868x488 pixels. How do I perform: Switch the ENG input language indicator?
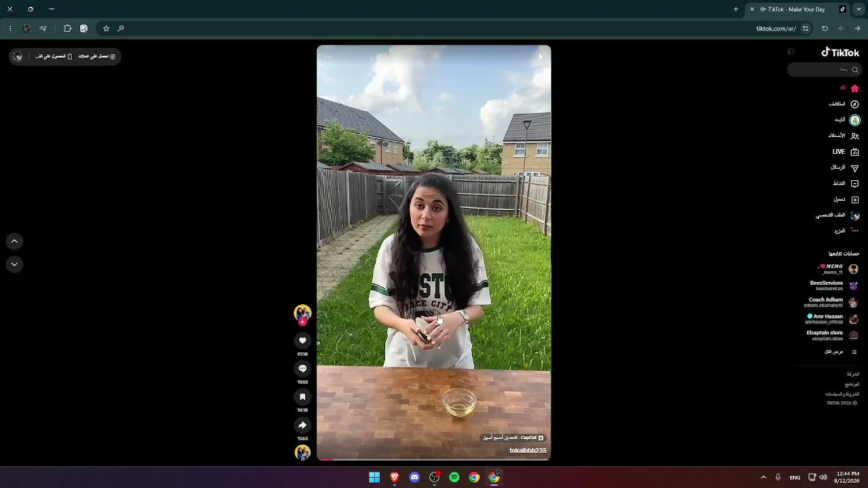click(x=795, y=477)
